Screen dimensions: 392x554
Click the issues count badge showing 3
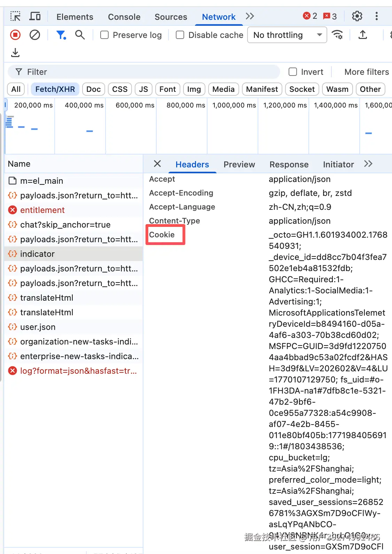coord(330,16)
